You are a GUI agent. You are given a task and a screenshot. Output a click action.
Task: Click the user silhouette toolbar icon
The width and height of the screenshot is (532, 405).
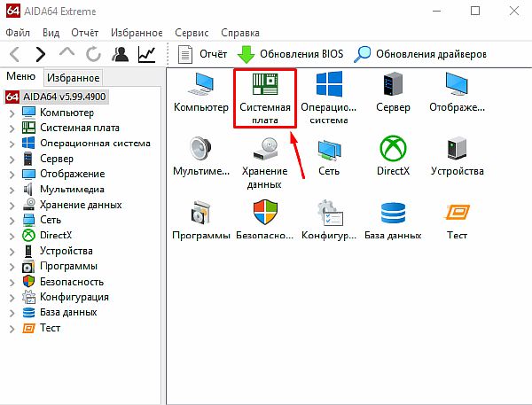(120, 54)
